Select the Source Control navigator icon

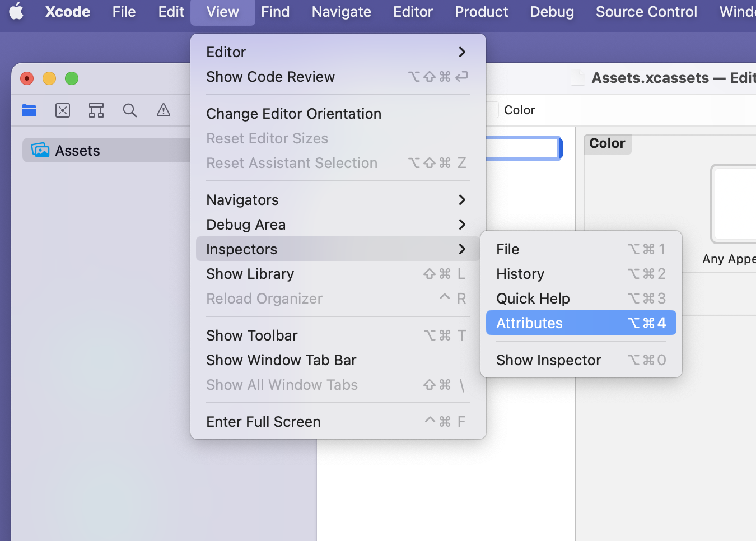[63, 110]
